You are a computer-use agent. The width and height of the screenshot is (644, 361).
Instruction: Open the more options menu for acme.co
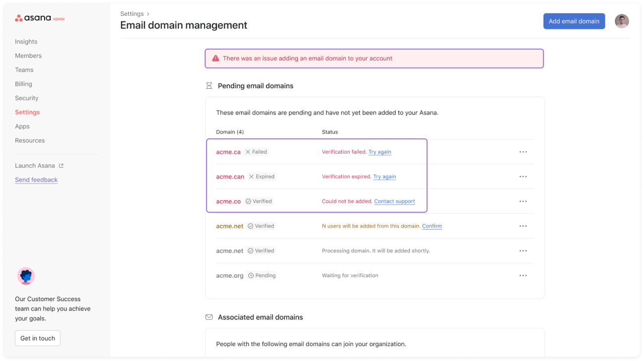click(x=523, y=201)
